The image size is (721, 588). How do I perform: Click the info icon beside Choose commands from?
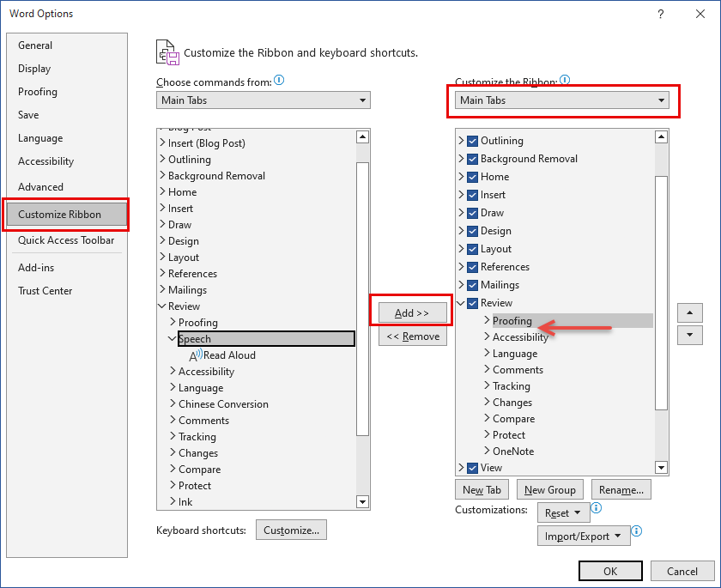point(279,78)
